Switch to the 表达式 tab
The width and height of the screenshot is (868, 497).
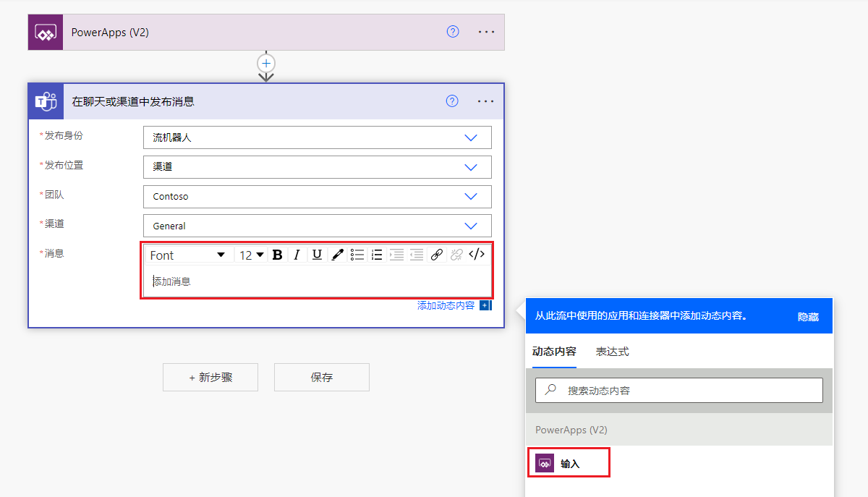tap(612, 352)
